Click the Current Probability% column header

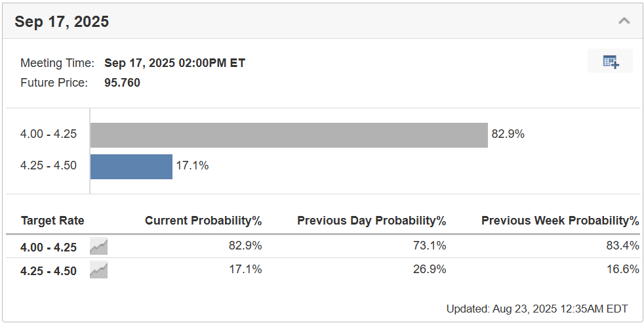203,221
